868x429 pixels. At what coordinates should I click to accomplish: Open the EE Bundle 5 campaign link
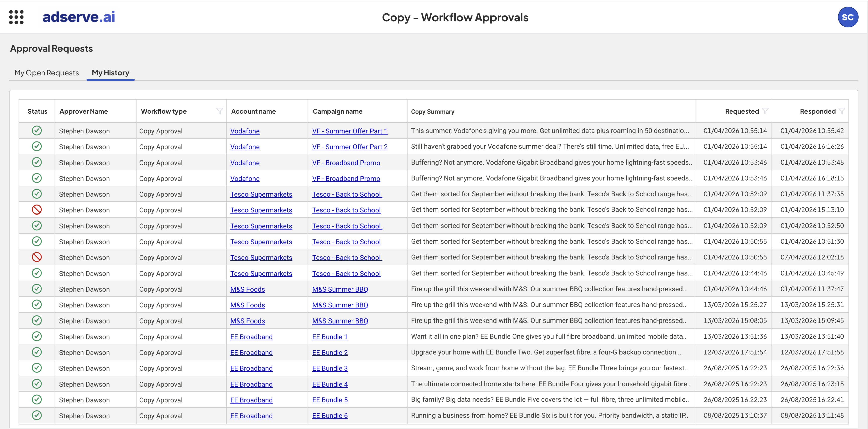330,400
